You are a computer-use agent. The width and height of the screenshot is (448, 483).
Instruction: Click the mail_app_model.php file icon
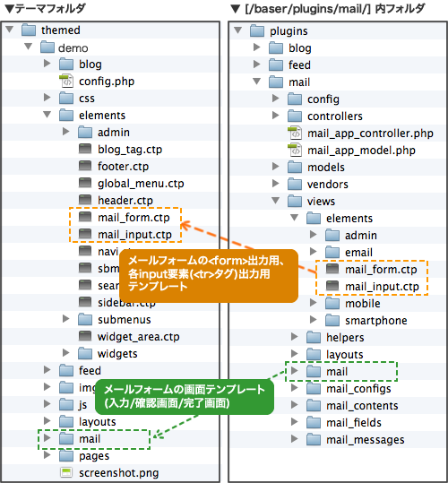click(x=295, y=150)
